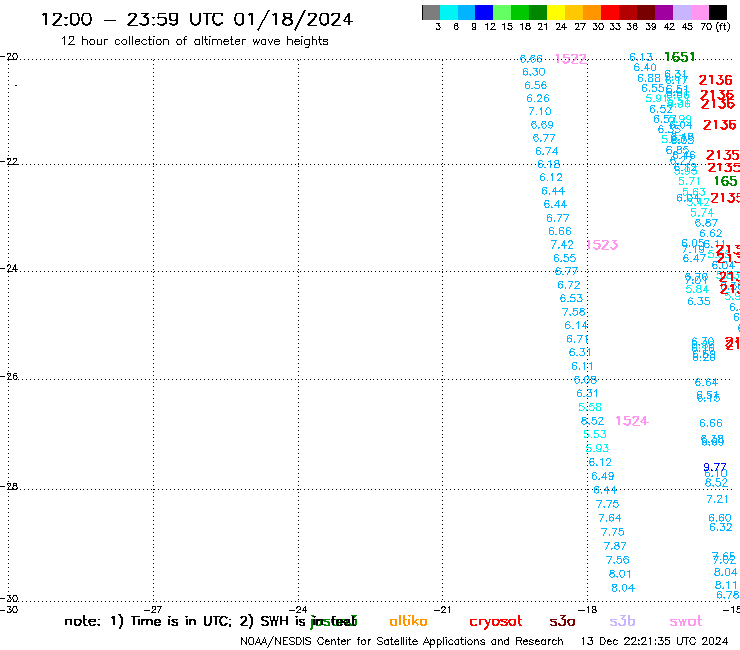Click the pink swot track label 1524

632,421
